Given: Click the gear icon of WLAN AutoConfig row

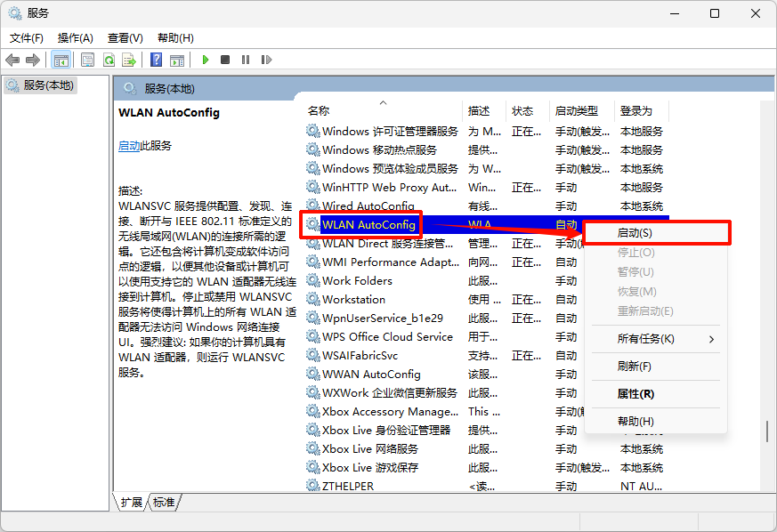Looking at the screenshot, I should coord(312,224).
